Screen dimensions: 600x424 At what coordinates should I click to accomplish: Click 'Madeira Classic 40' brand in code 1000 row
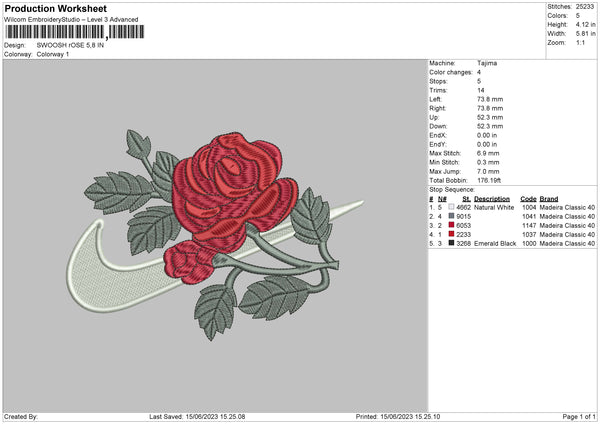click(567, 243)
